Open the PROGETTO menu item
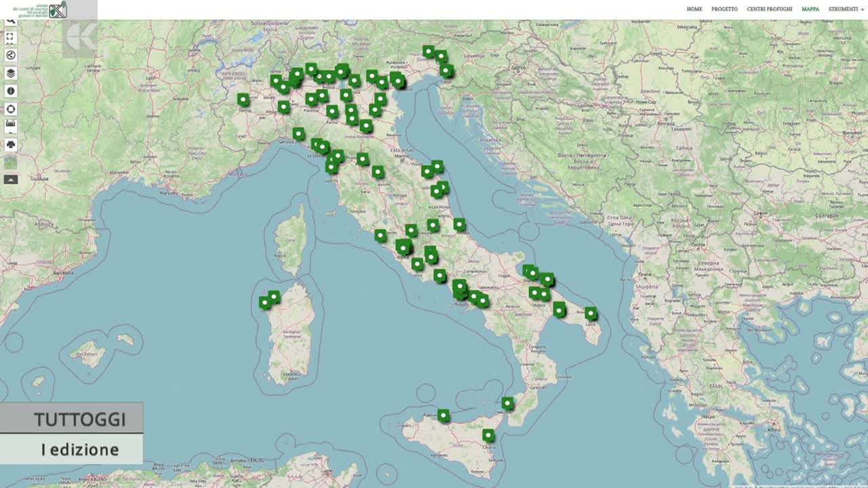 [724, 9]
